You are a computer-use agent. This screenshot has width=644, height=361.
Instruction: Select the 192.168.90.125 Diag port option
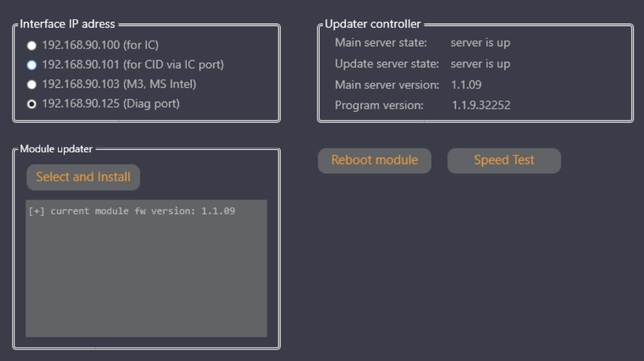click(32, 104)
